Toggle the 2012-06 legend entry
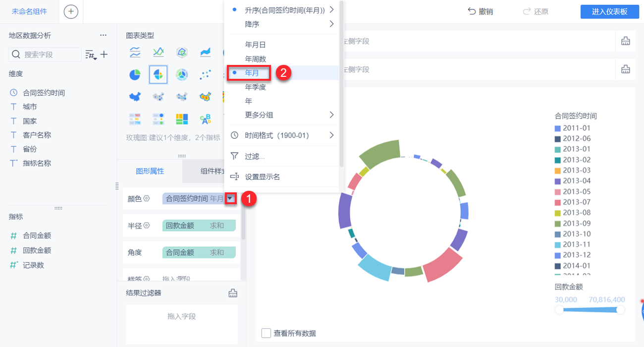 (573, 138)
